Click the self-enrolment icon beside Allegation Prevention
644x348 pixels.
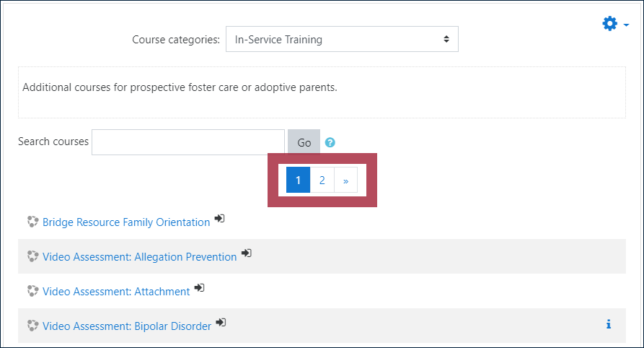tap(247, 253)
